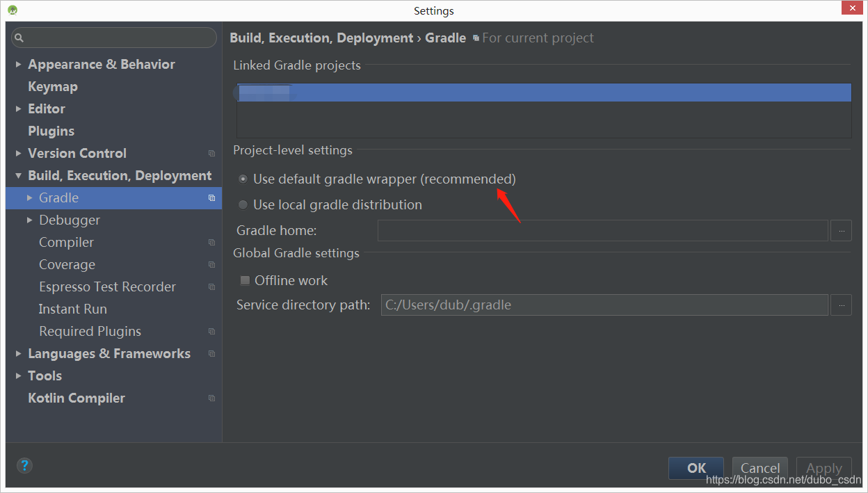Open Instant Run settings
Image resolution: width=868 pixels, height=493 pixels.
(x=72, y=309)
